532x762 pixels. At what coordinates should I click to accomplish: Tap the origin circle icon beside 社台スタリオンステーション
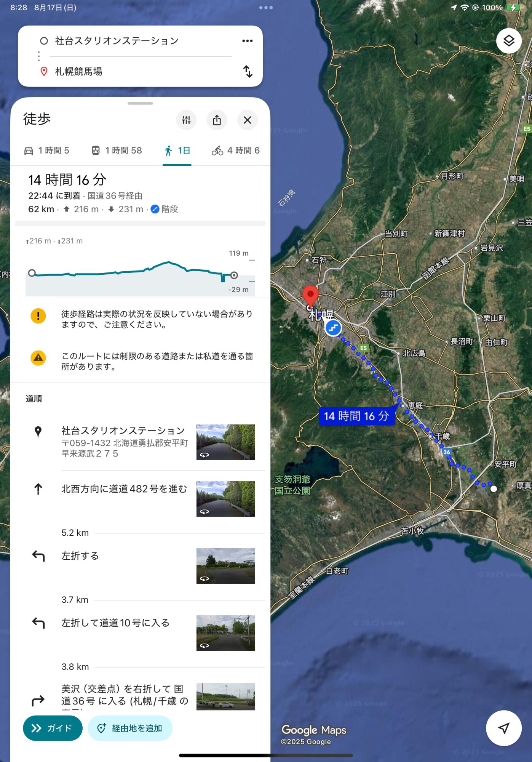click(x=44, y=41)
